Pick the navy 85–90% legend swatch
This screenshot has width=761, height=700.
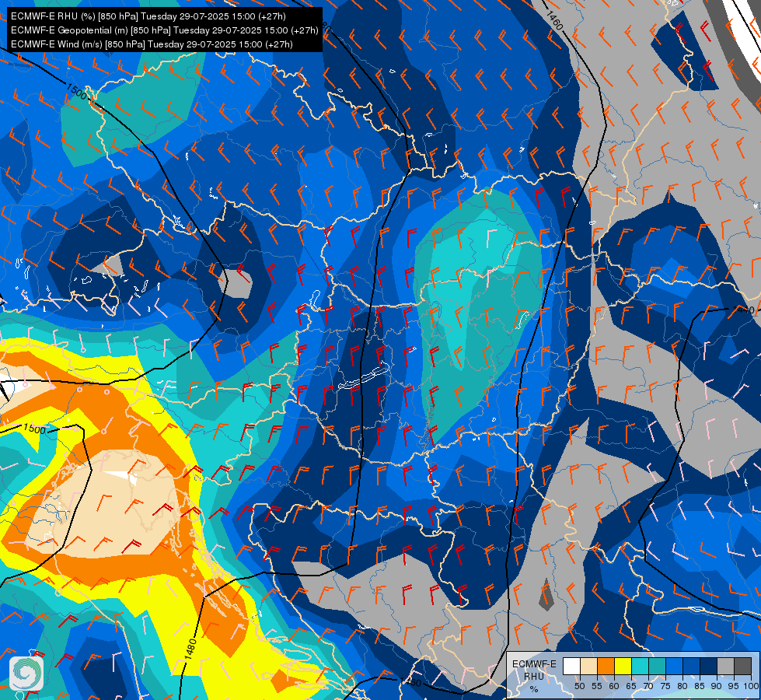[709, 666]
